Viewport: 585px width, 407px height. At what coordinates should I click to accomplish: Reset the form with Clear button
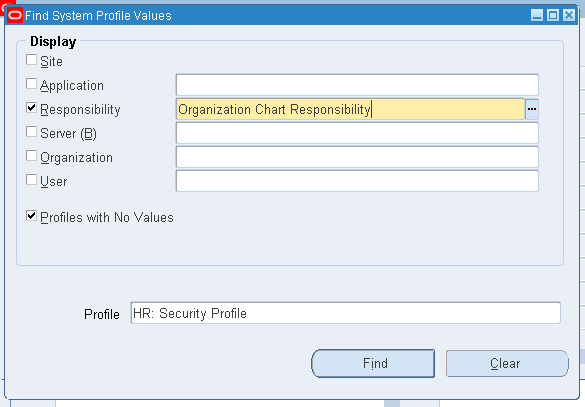[507, 363]
